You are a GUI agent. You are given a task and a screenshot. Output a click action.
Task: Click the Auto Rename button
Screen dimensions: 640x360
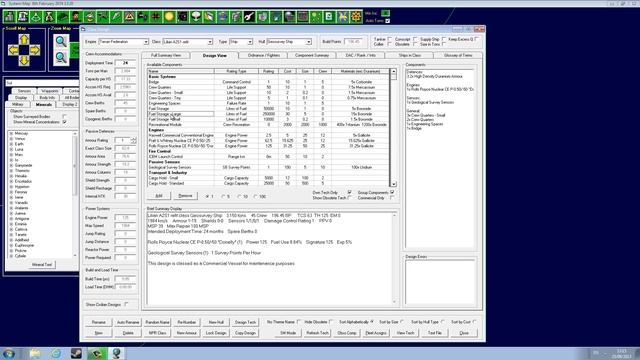128,322
